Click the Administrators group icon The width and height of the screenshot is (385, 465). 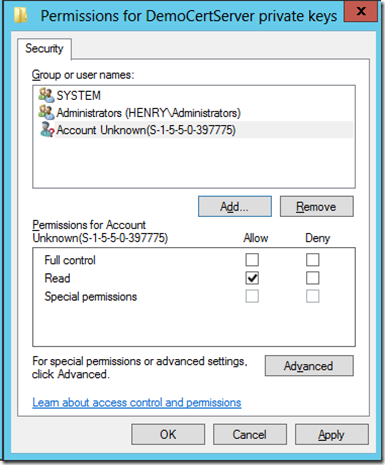pyautogui.click(x=46, y=113)
